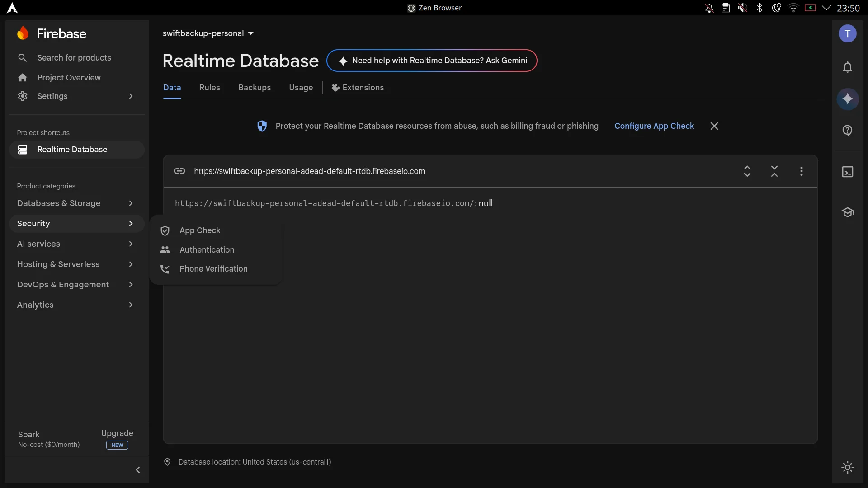Click the Authentication people icon
The width and height of the screenshot is (868, 488).
[165, 250]
